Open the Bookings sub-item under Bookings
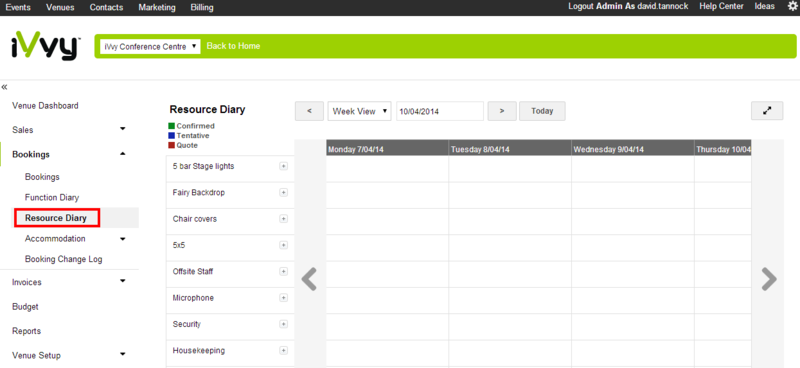The width and height of the screenshot is (800, 368). pyautogui.click(x=42, y=177)
